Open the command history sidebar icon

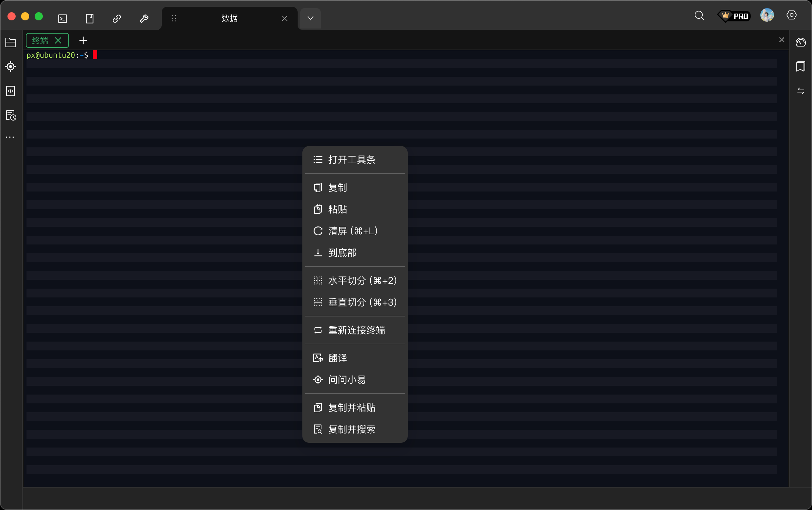click(11, 115)
